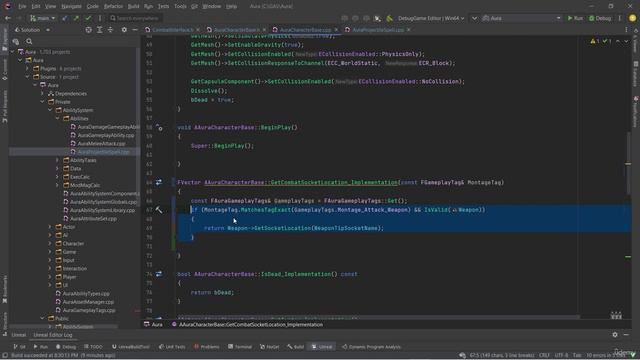Collapse the AbilitySystem folder

coord(50,110)
